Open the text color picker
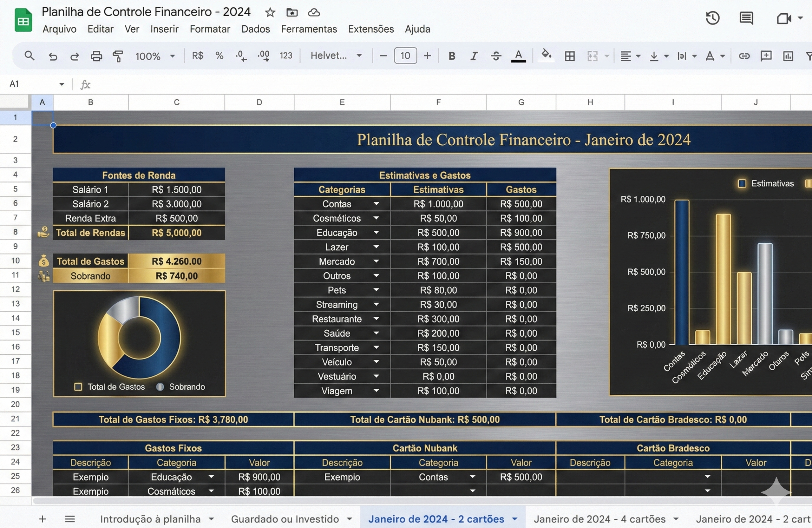The width and height of the screenshot is (812, 528). pos(518,56)
